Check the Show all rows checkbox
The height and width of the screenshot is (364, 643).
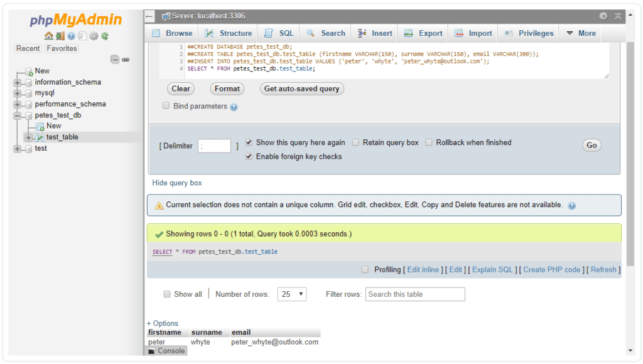pyautogui.click(x=167, y=294)
